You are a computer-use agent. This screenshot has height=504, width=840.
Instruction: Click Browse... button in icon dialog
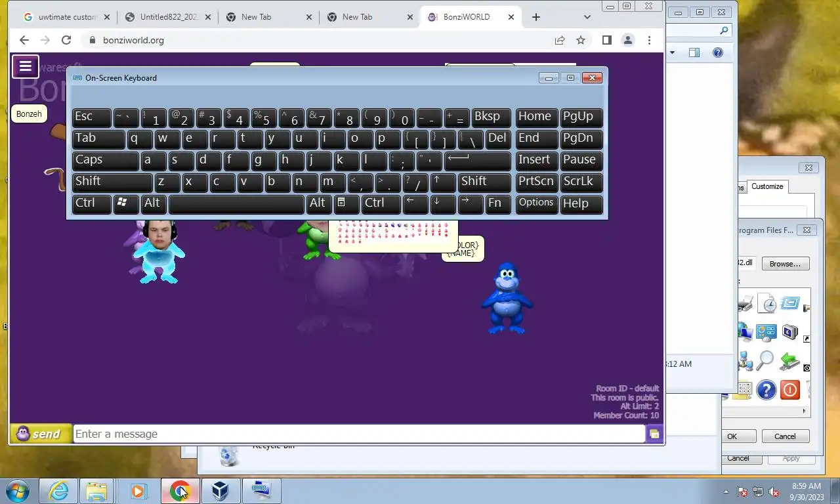785,264
